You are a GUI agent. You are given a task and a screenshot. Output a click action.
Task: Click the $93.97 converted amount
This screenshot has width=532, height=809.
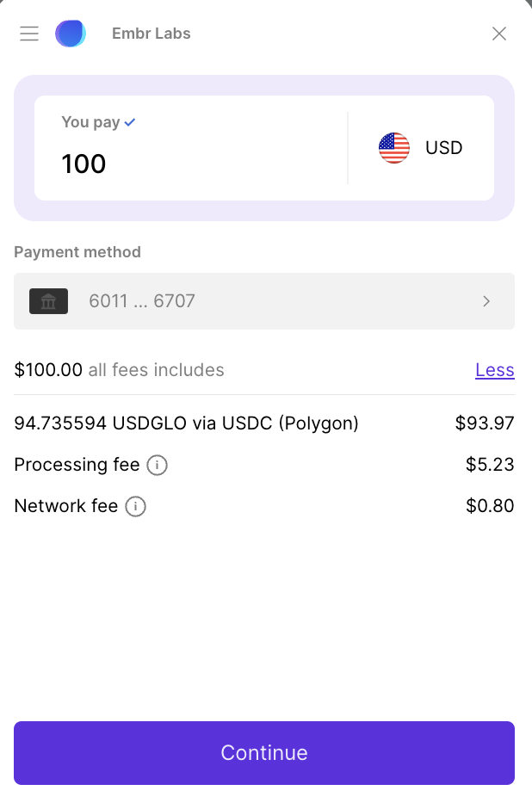(x=484, y=423)
